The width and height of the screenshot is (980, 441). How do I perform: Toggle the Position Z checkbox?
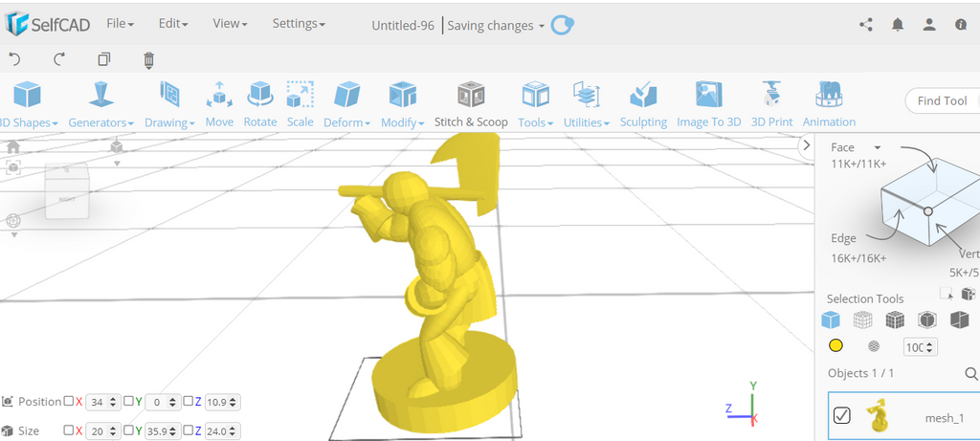pos(188,401)
